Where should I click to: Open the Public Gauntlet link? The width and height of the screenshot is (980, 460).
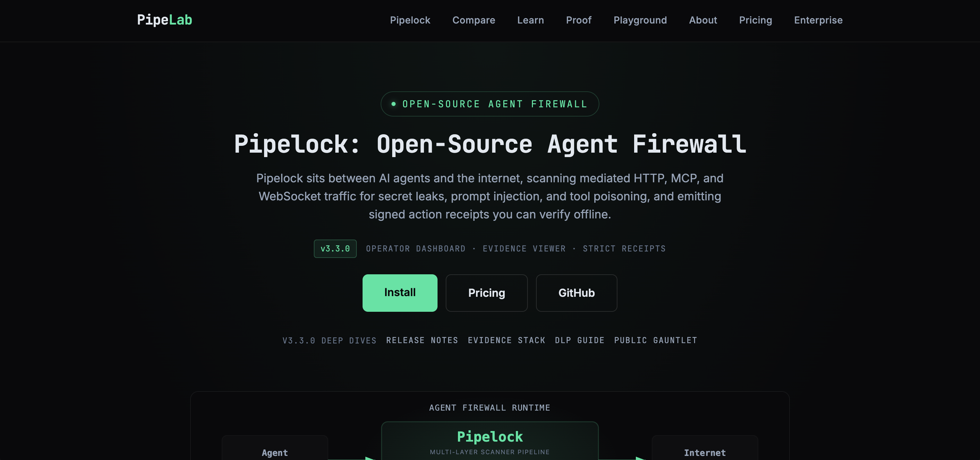coord(656,340)
